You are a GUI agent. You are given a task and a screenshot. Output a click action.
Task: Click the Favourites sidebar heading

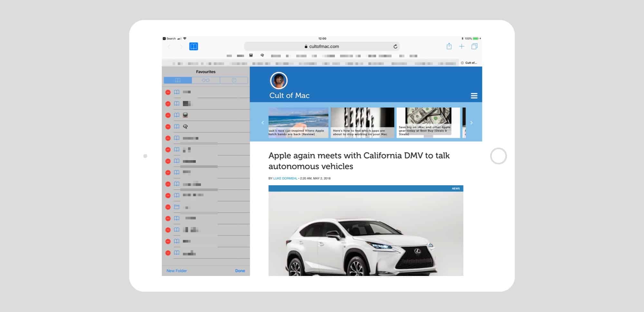[206, 72]
